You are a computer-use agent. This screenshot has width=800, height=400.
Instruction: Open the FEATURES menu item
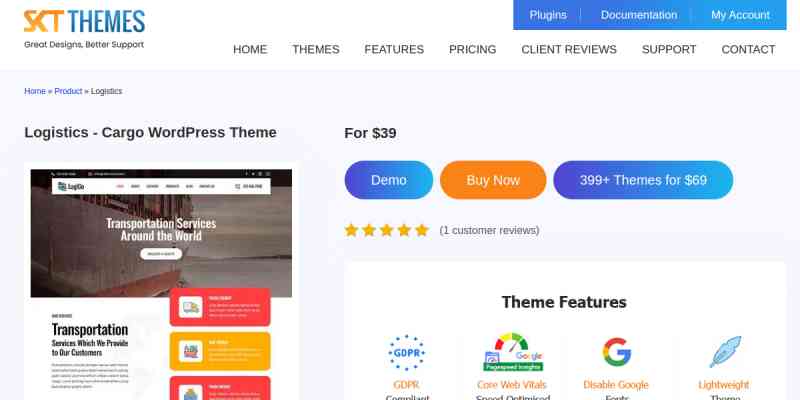pos(394,49)
